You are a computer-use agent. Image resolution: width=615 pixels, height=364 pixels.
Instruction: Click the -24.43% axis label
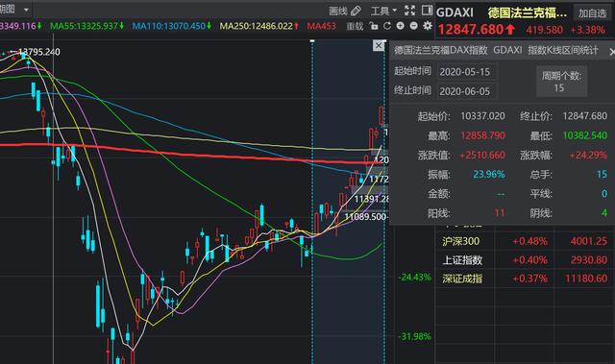point(414,278)
